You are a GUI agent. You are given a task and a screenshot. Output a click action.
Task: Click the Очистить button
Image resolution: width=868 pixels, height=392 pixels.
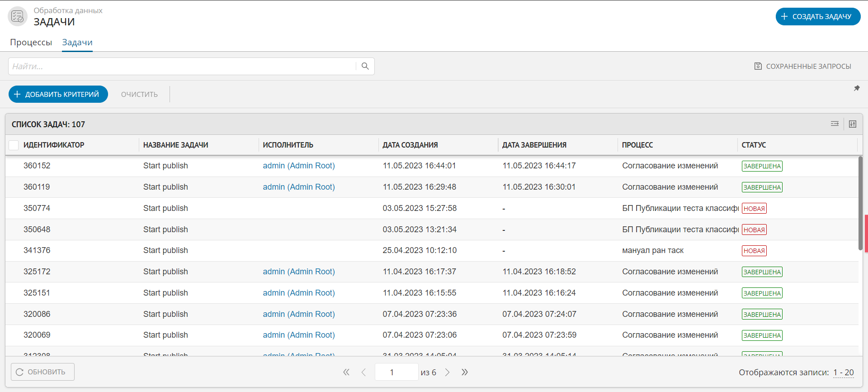coord(139,94)
